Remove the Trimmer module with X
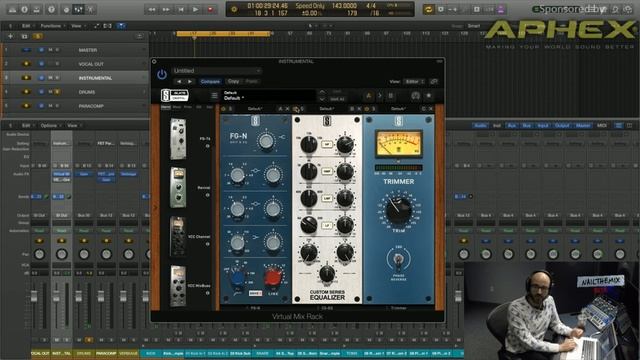Screen dimensions: 640x360 (x=431, y=109)
